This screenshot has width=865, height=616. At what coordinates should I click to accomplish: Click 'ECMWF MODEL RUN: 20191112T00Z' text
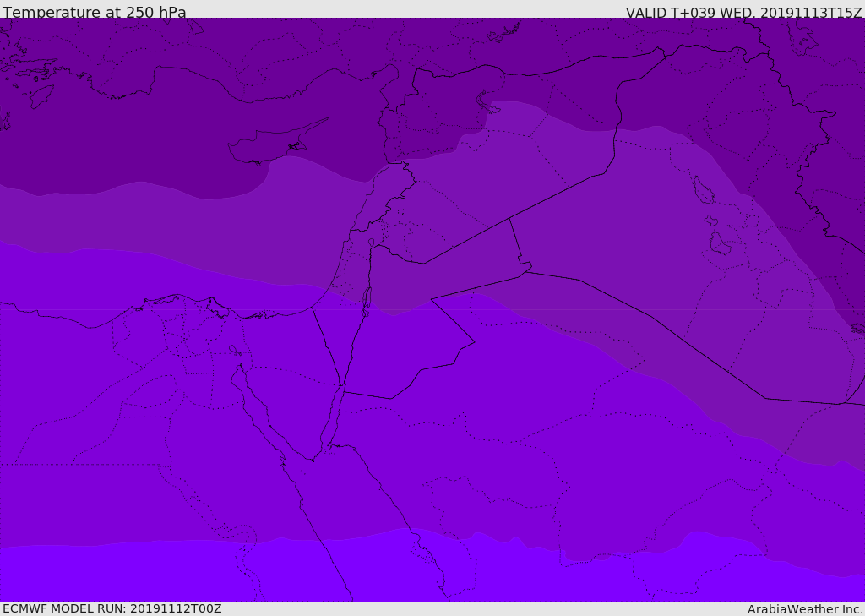point(112,608)
